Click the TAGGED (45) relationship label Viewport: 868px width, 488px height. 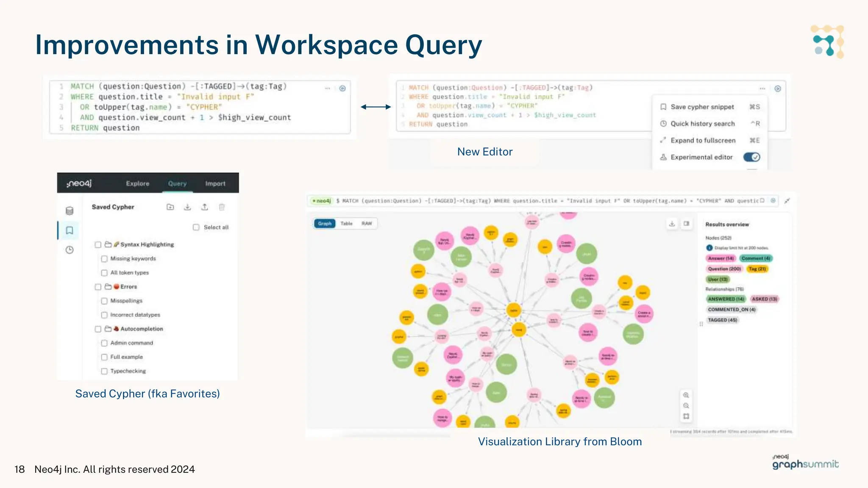tap(722, 320)
